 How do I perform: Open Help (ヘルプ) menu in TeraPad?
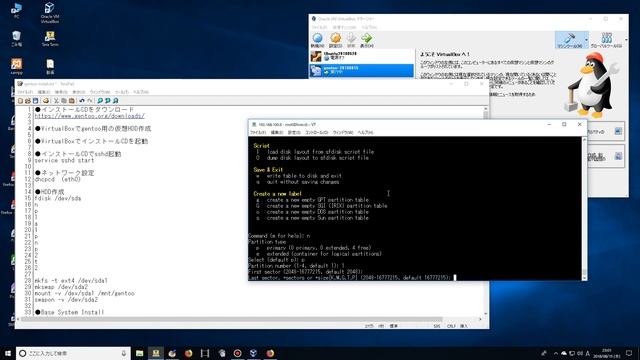coord(141,92)
